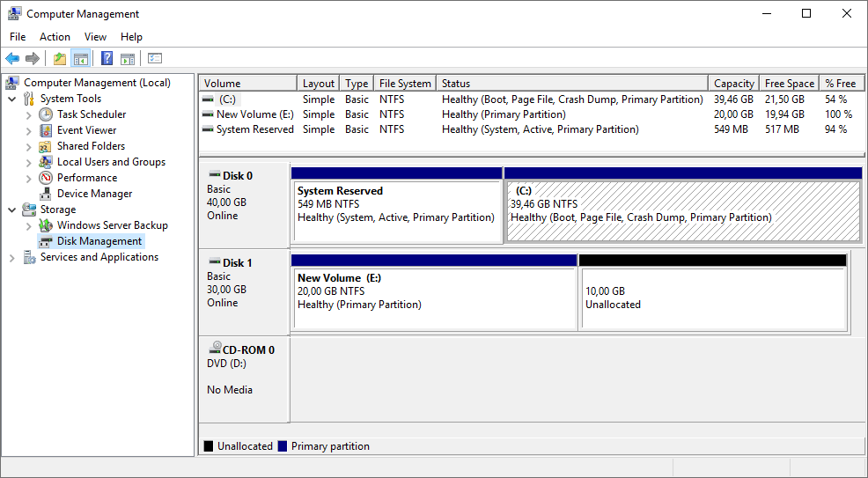Click the Windows Server Backup icon
This screenshot has height=478, width=868.
[46, 225]
